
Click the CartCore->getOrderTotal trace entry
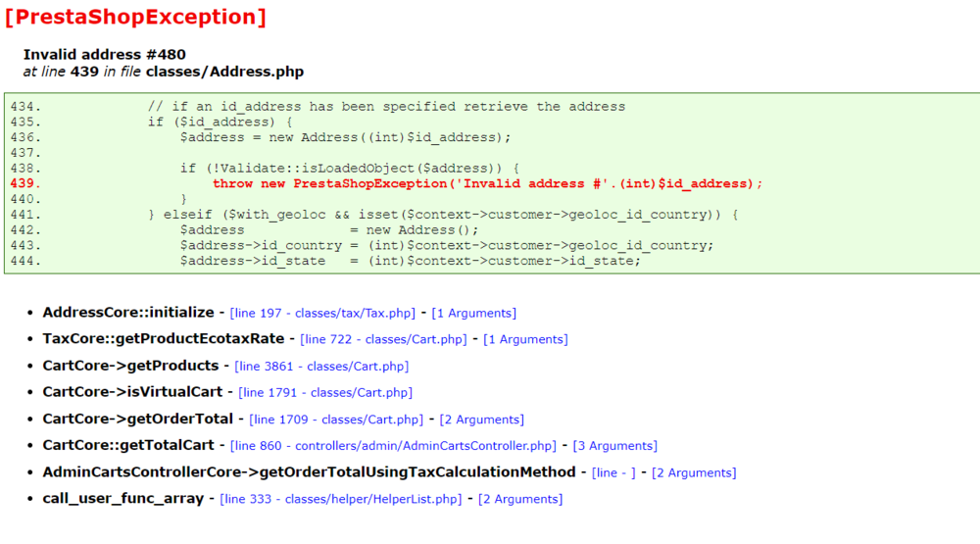(137, 419)
